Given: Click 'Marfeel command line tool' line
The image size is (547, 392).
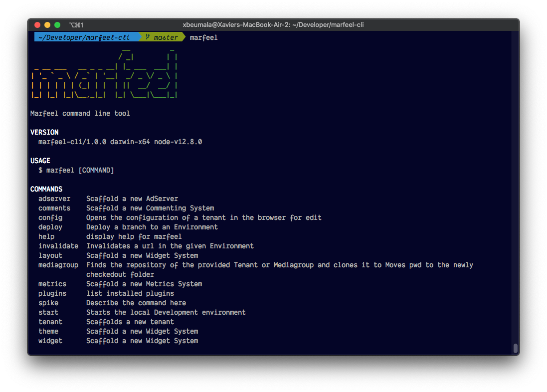Looking at the screenshot, I should pos(80,113).
